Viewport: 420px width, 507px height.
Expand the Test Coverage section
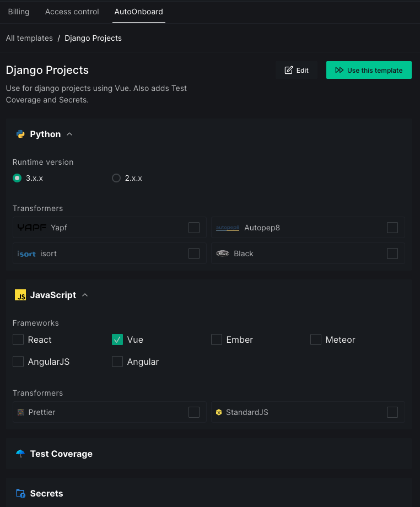(61, 454)
